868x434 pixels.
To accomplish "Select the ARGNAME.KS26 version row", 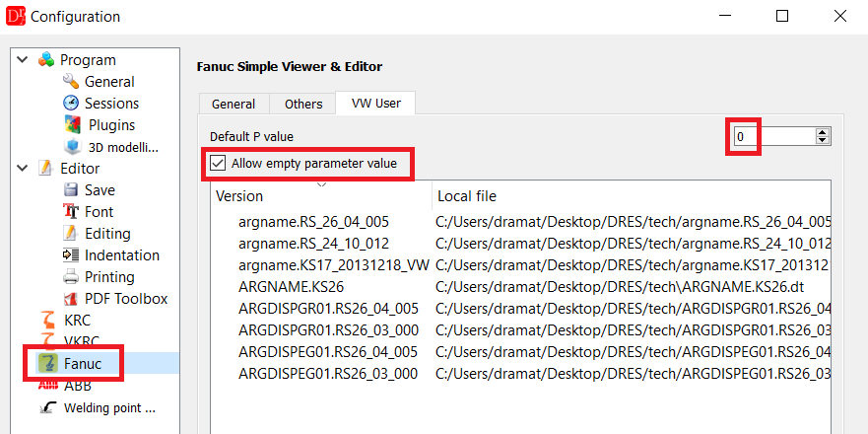I will [291, 287].
